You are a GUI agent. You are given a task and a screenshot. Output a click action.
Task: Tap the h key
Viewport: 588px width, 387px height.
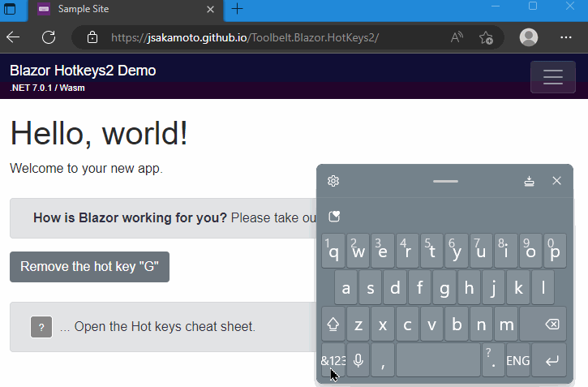point(469,287)
